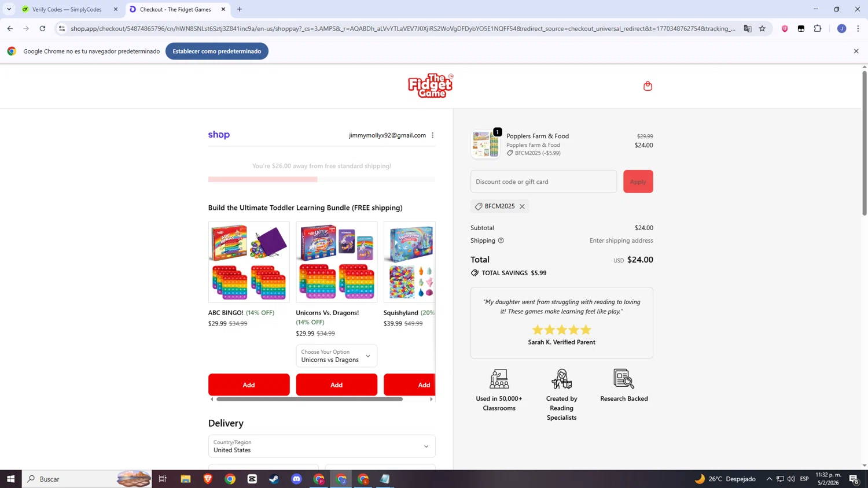Go back to previous page
868x488 pixels.
[x=10, y=28]
